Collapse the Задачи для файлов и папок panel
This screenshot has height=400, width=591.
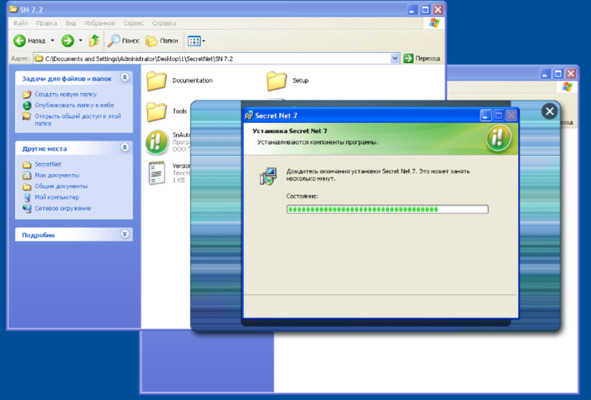(125, 78)
